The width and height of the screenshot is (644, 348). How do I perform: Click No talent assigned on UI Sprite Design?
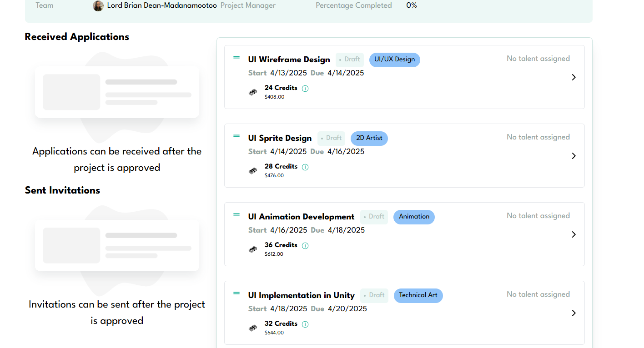(x=538, y=137)
